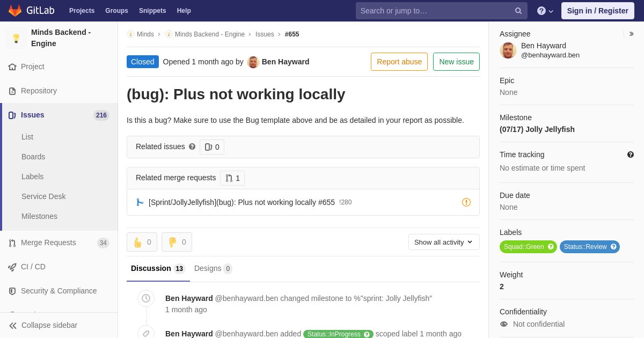Open the Groups menu
The width and height of the screenshot is (644, 338).
click(116, 11)
